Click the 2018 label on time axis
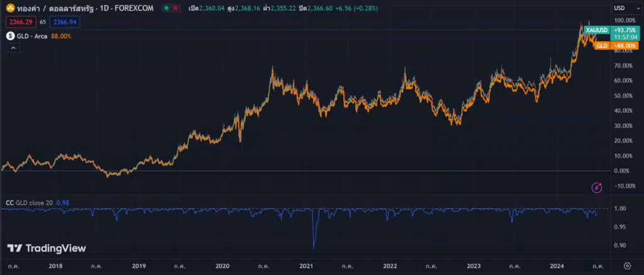Viewport: 644px width, 275px height. coord(55,266)
